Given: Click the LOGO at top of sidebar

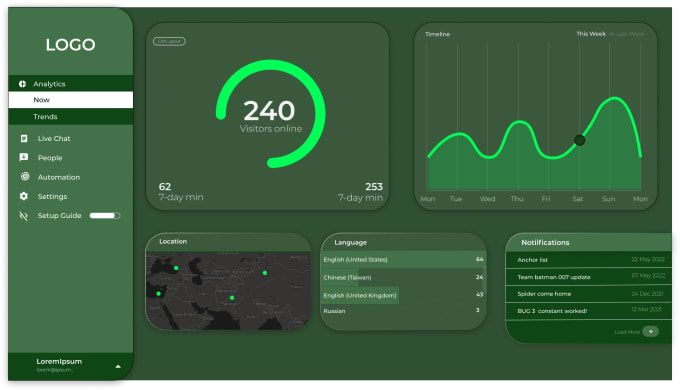Looking at the screenshot, I should tap(70, 45).
